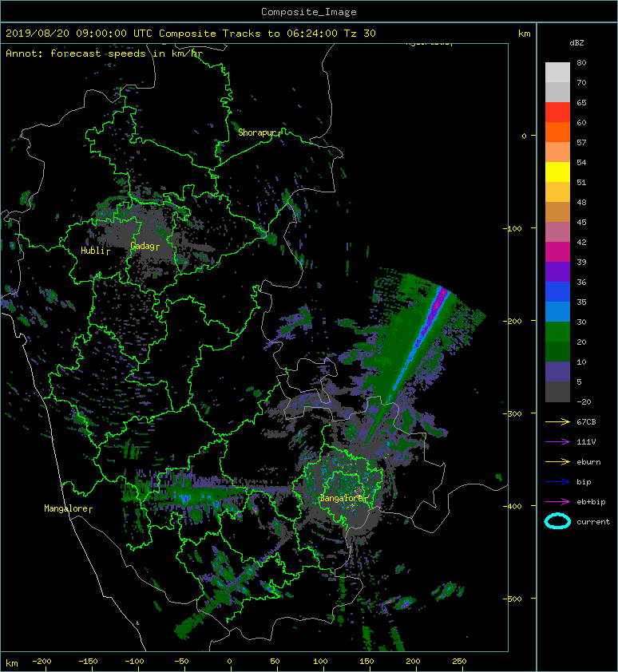Click the 80 dBZ value label

[x=581, y=62]
